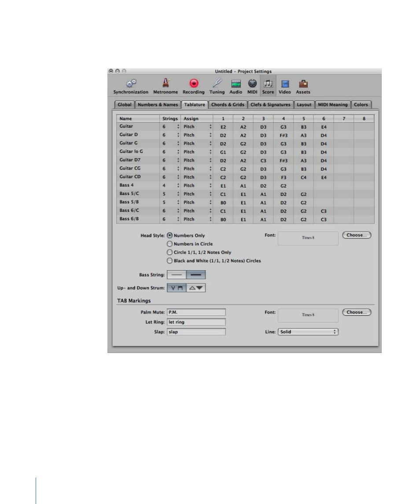This screenshot has width=420, height=504.
Task: Select the Guitar CG tuning name
Action: [x=130, y=168]
